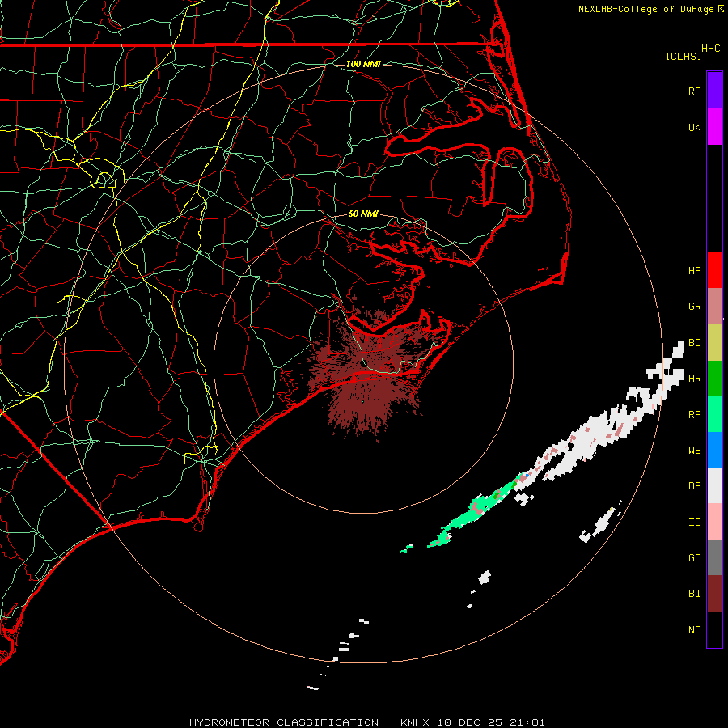Image resolution: width=728 pixels, height=728 pixels.
Task: Click the RF legend label
Action: pyautogui.click(x=694, y=91)
